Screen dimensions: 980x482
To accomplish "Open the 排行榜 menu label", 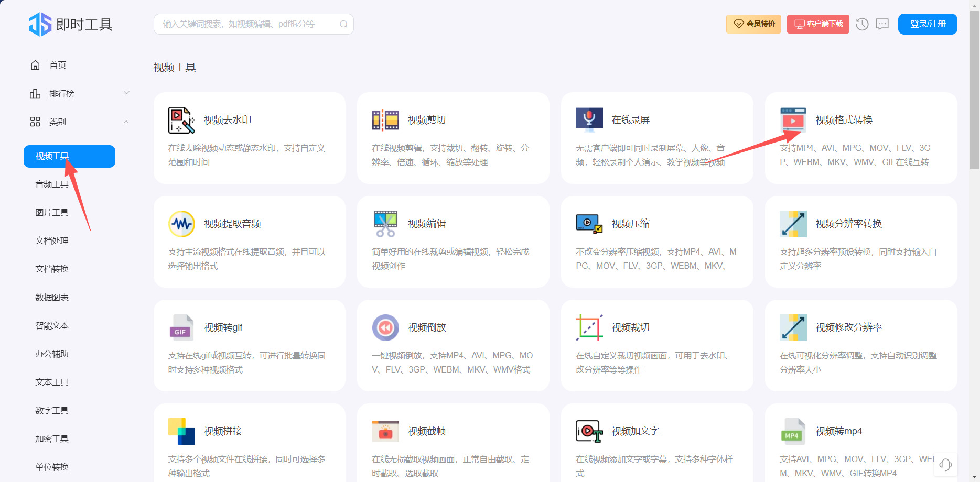I will click(x=62, y=93).
